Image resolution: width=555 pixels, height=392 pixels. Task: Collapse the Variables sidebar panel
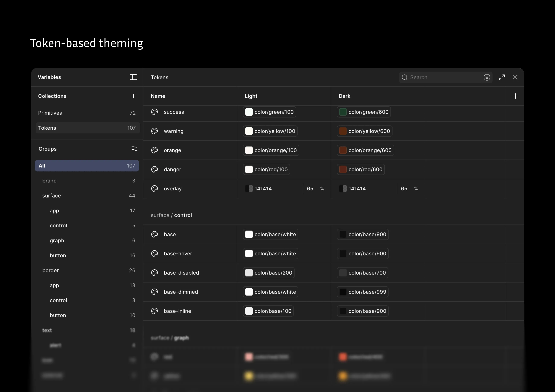133,77
